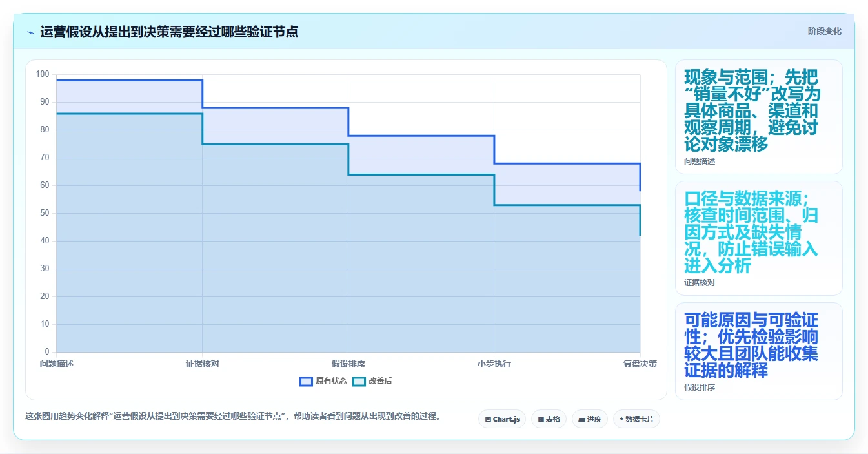Viewport: 868px width, 454px height.
Task: Click the 50 tick on the y-axis
Action: tap(45, 213)
